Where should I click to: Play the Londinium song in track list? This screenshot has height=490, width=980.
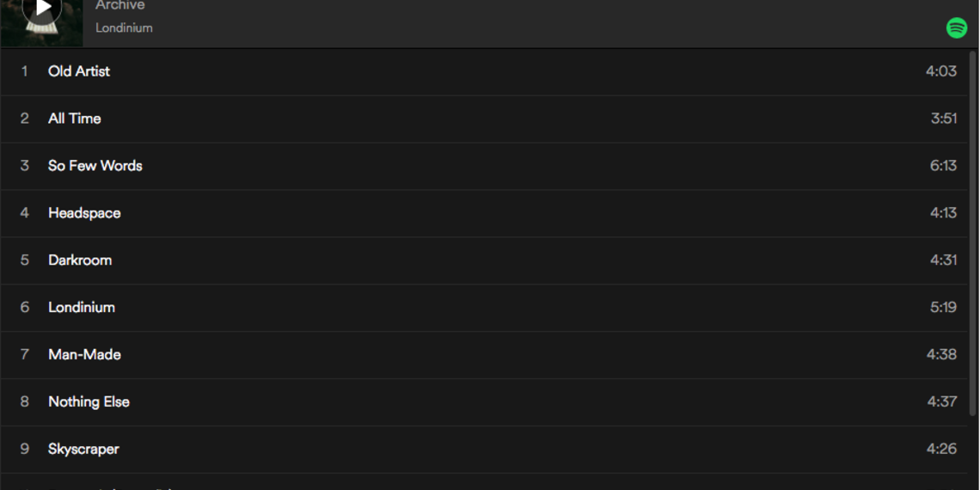point(82,308)
